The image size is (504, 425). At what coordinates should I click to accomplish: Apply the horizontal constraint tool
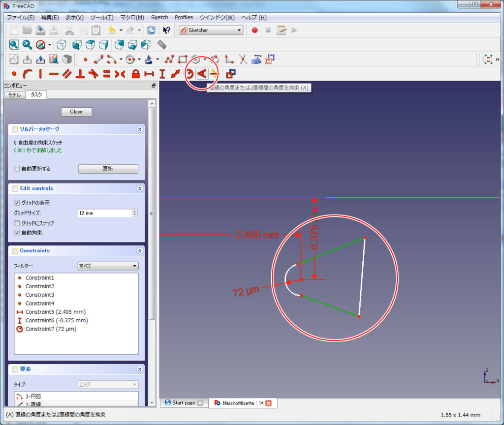click(54, 74)
